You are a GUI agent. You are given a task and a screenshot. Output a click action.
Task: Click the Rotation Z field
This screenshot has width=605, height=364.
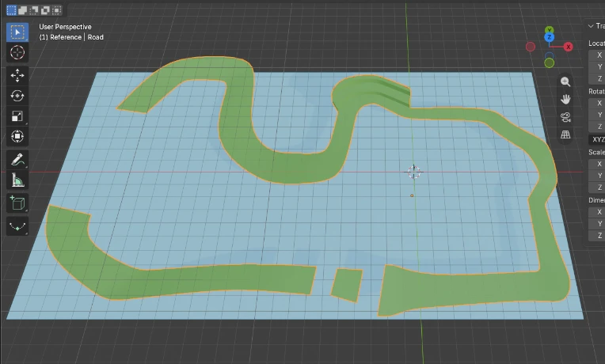(596, 126)
